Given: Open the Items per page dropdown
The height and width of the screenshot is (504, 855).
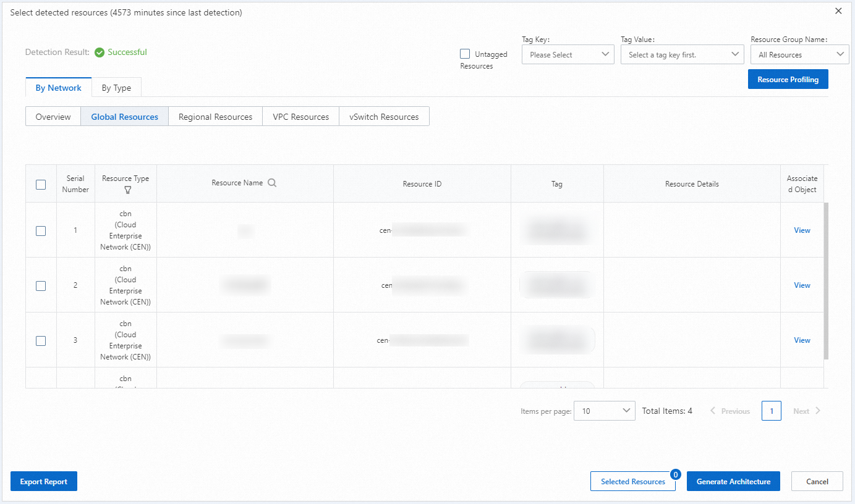Looking at the screenshot, I should click(x=604, y=411).
